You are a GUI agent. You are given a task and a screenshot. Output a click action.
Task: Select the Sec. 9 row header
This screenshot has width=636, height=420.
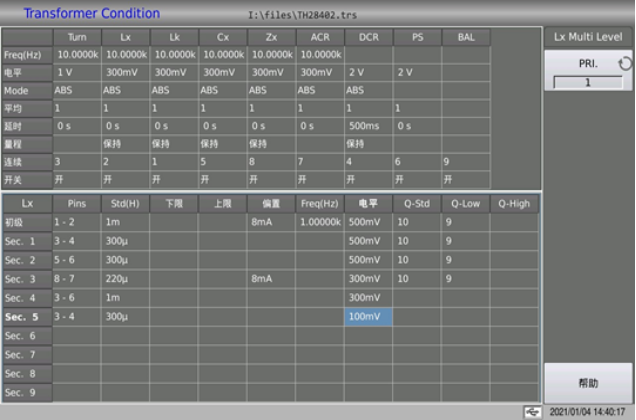coord(26,392)
